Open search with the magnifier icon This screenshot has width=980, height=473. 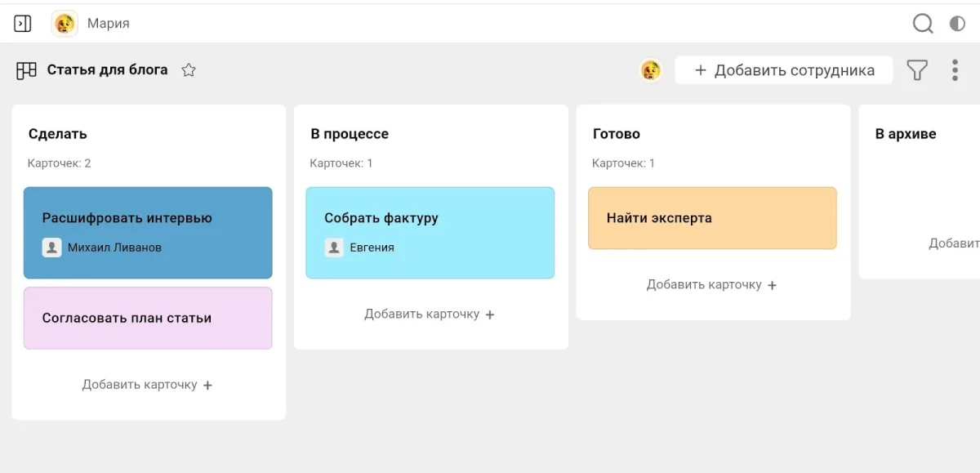point(923,24)
